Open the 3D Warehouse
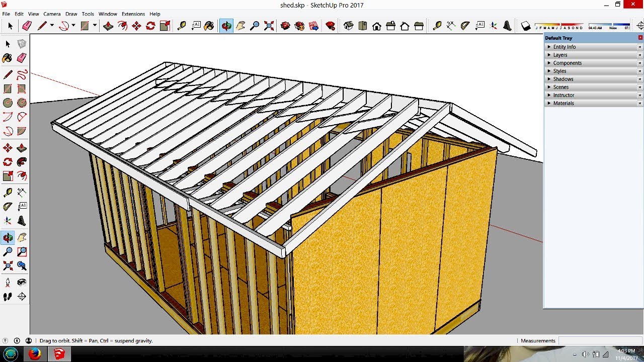Image resolution: width=644 pixels, height=362 pixels. pos(285,26)
